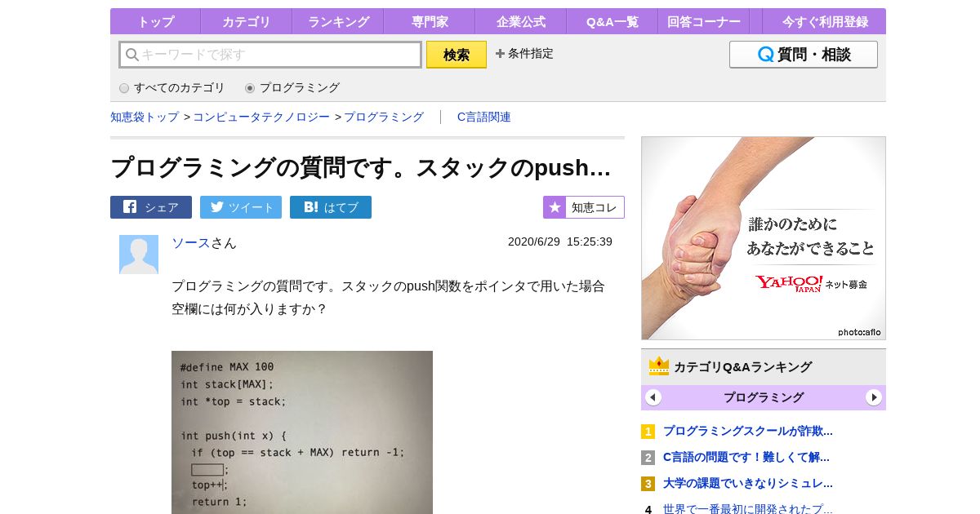Open the カテゴリ tab
980x514 pixels.
(x=246, y=22)
